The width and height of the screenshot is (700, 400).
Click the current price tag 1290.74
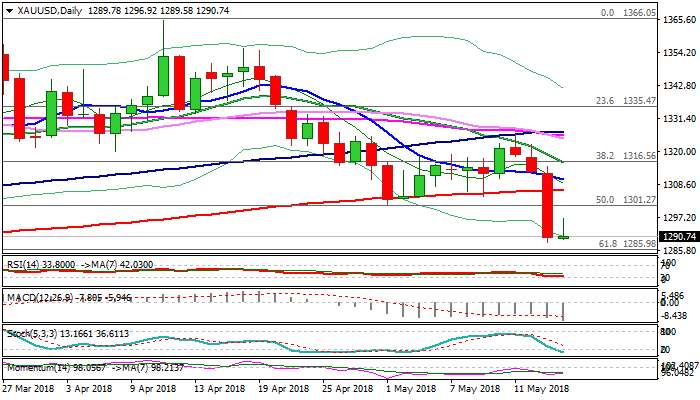(x=678, y=237)
